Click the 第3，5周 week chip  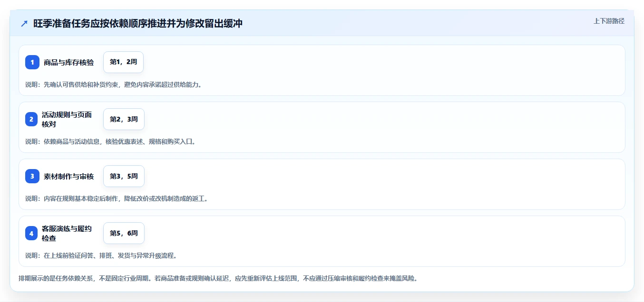pos(124,176)
